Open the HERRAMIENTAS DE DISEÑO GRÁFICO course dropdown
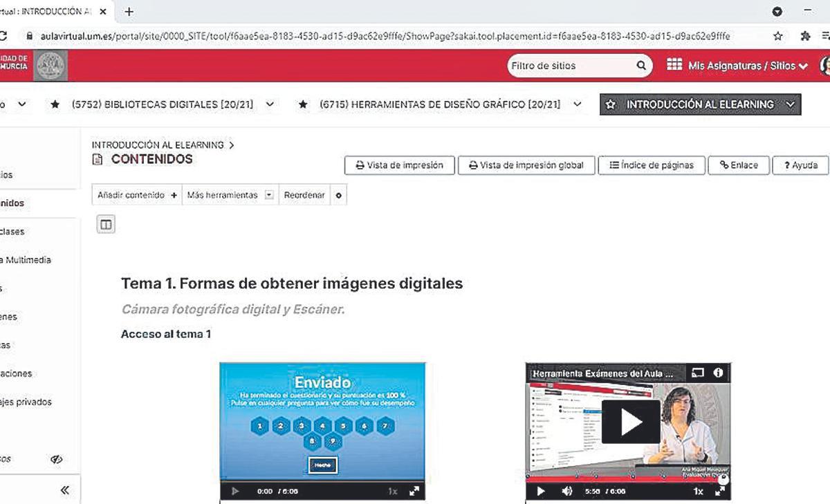Viewport: 830px width, 504px height. (577, 104)
